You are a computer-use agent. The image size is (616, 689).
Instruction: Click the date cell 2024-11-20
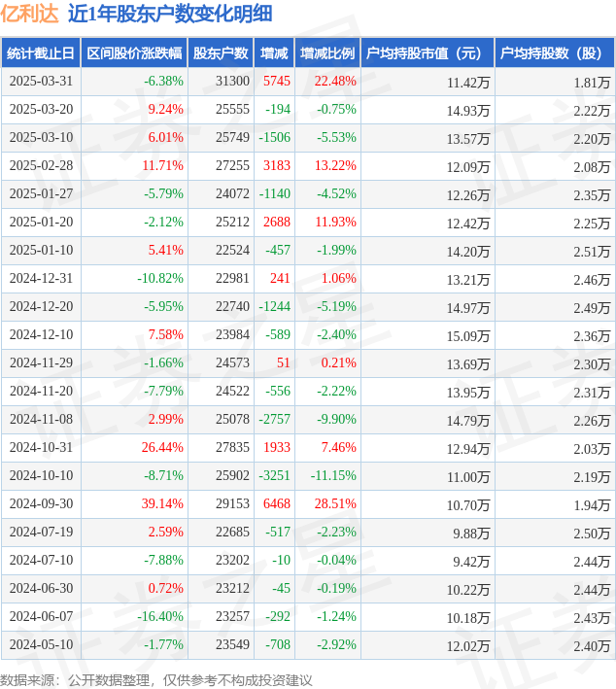click(x=41, y=391)
